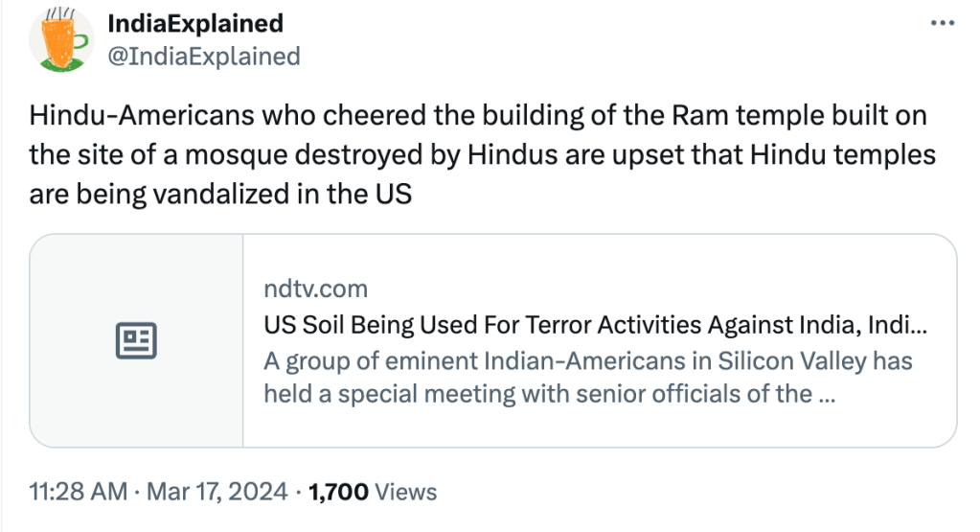Click the card description about eminent Indian-Americans

point(587,377)
